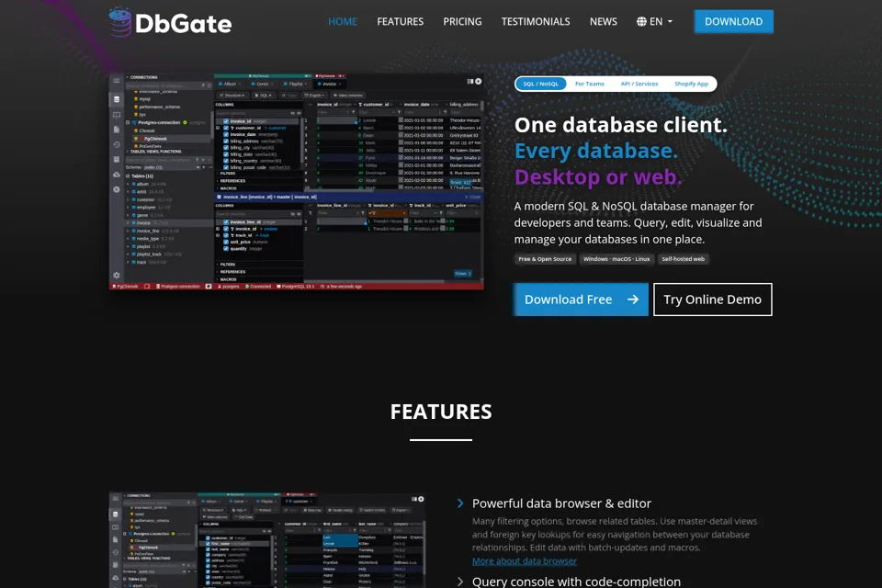Click the Download Free button
Screen dimensions: 882x588
[x=581, y=300]
